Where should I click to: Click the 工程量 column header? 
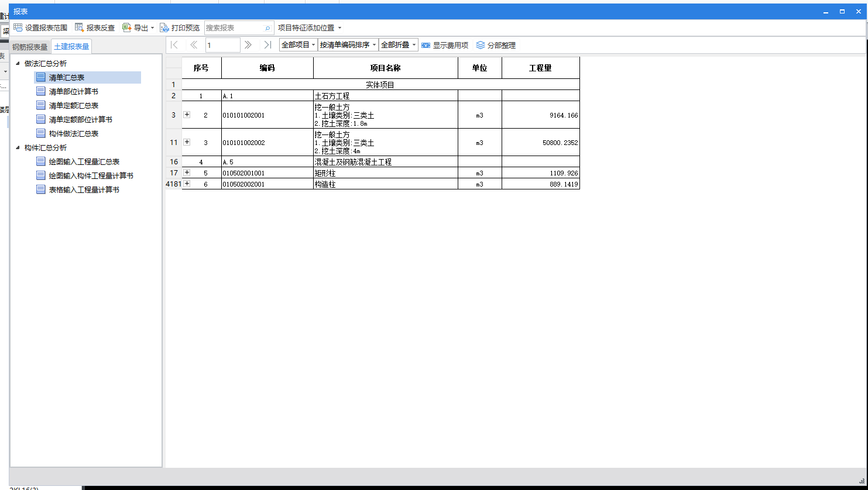tap(541, 68)
